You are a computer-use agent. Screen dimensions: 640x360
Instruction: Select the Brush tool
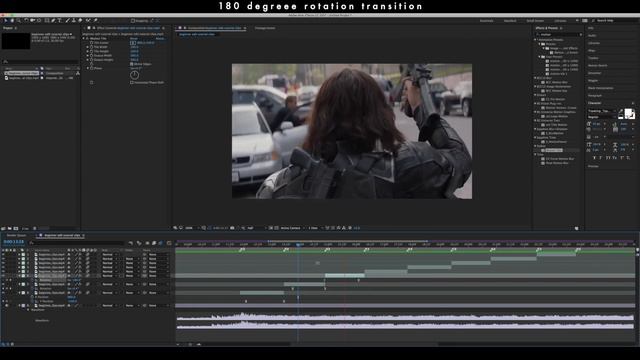pos(67,20)
